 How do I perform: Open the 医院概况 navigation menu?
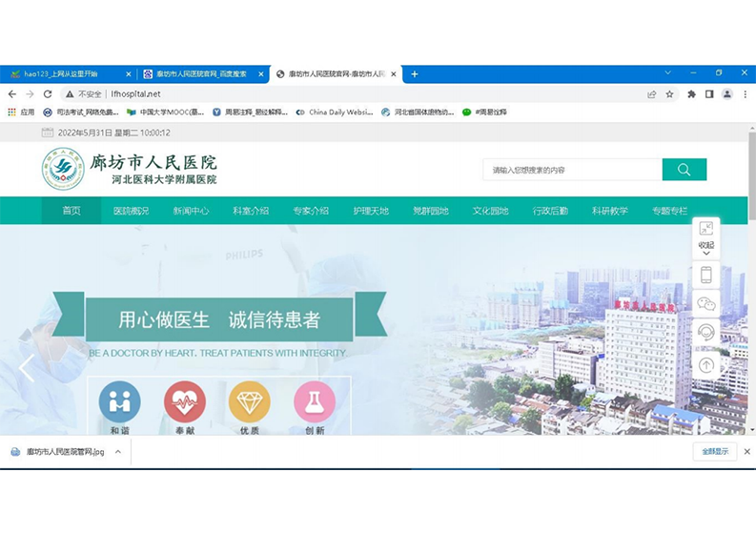click(132, 211)
